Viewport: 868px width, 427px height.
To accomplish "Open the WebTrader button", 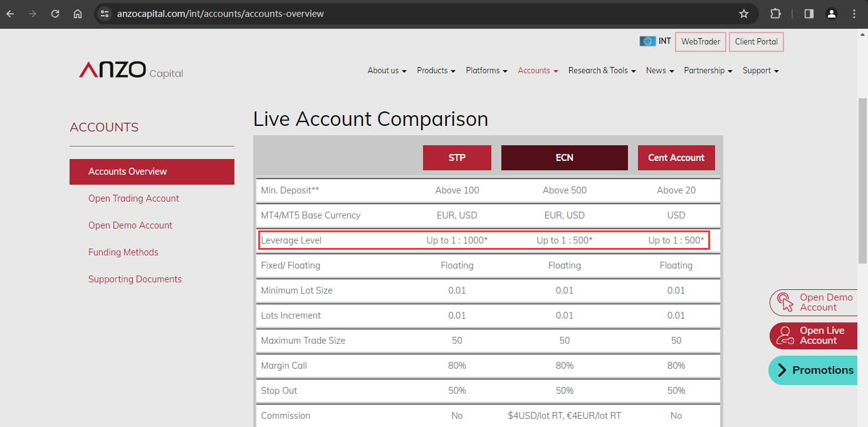I will point(701,42).
